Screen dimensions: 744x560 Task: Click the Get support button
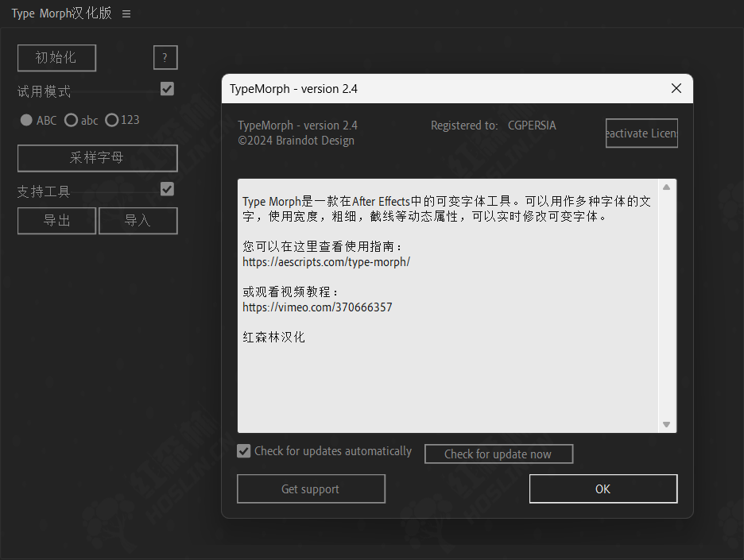click(x=311, y=489)
